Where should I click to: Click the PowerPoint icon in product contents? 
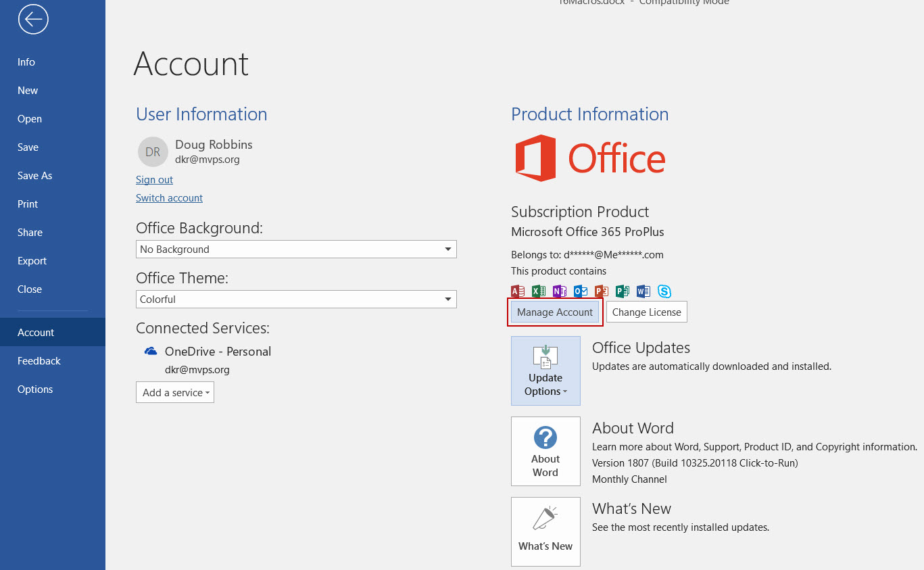click(x=602, y=291)
